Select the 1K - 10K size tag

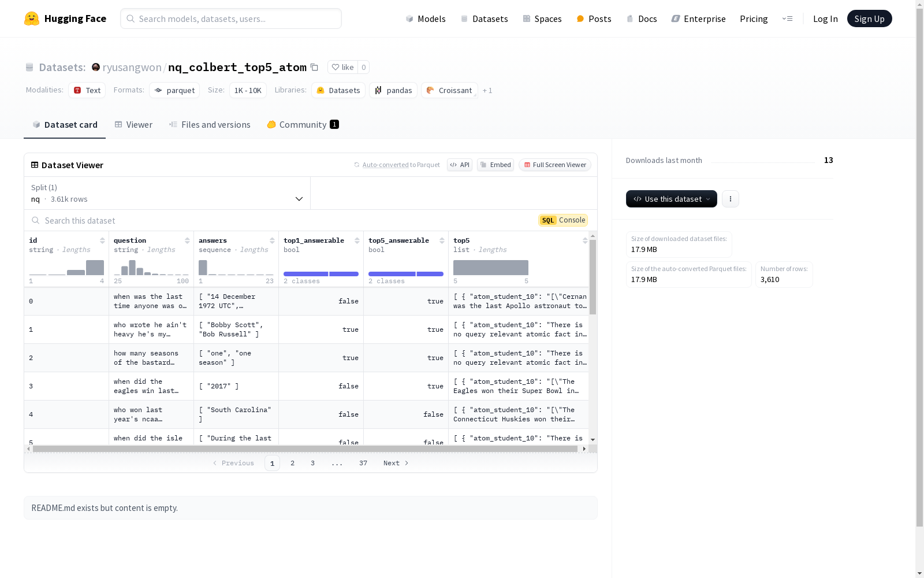(248, 90)
